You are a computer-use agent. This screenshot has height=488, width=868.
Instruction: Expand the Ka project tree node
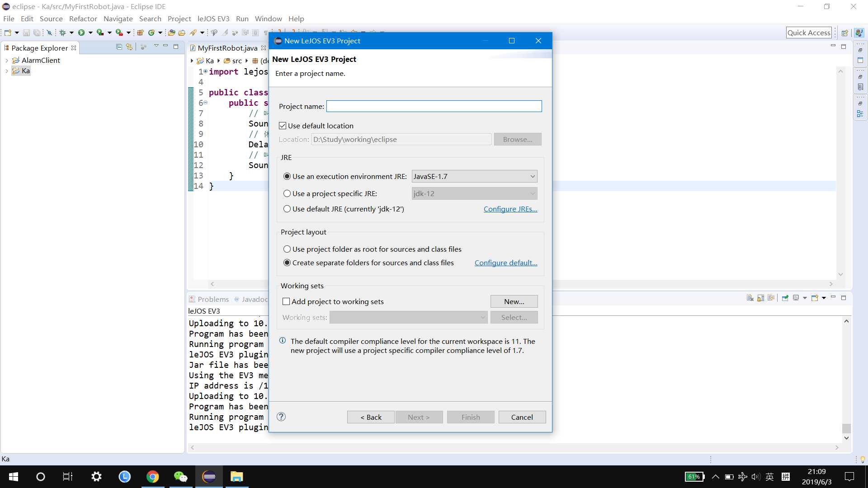(6, 70)
